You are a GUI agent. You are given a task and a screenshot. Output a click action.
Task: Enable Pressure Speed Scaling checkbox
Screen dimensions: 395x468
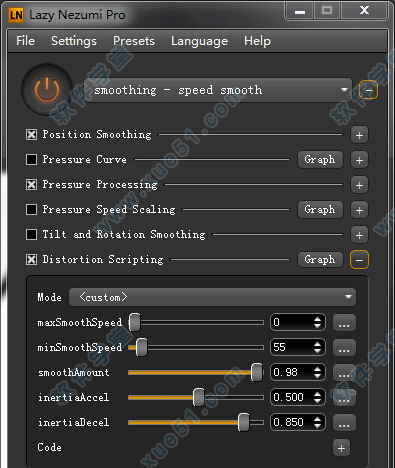click(31, 209)
